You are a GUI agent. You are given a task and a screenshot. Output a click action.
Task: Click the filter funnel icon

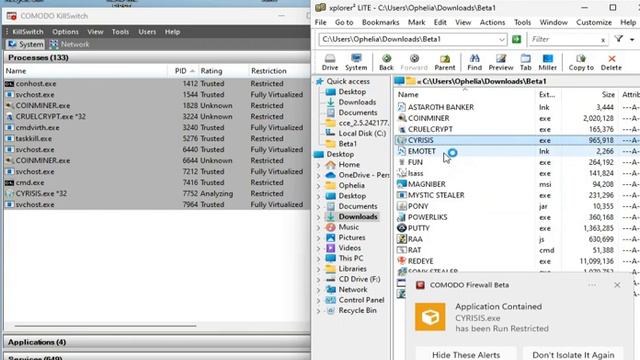click(619, 39)
